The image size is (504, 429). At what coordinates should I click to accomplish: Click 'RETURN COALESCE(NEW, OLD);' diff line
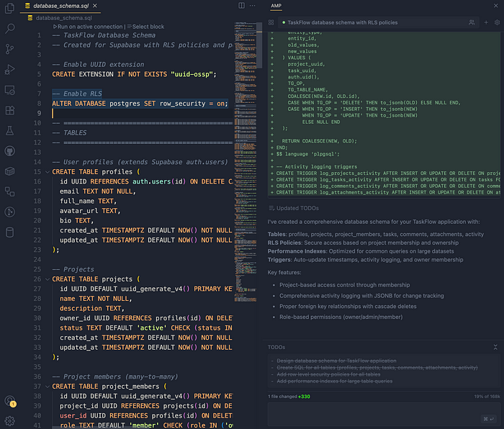319,141
